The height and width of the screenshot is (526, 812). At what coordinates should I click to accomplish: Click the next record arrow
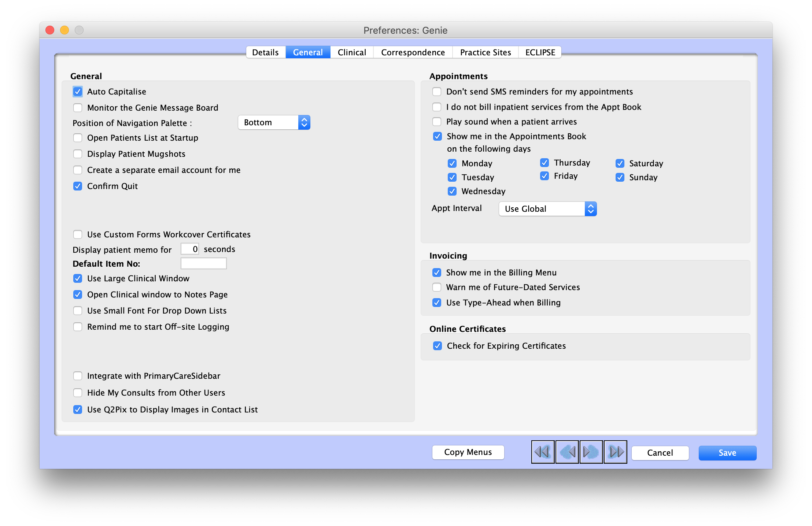[x=591, y=452]
